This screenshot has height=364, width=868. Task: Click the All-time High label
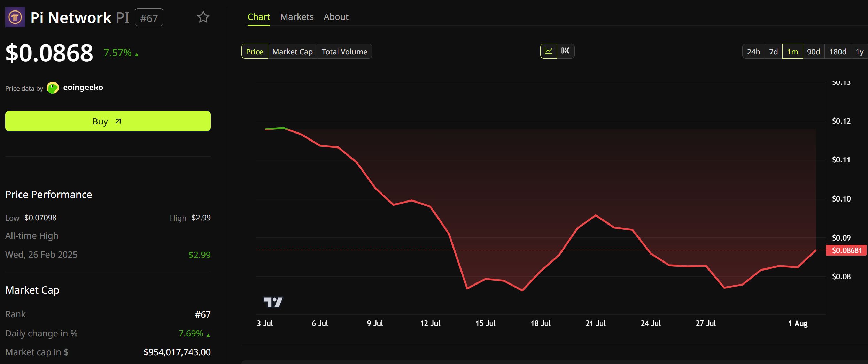[x=32, y=236]
